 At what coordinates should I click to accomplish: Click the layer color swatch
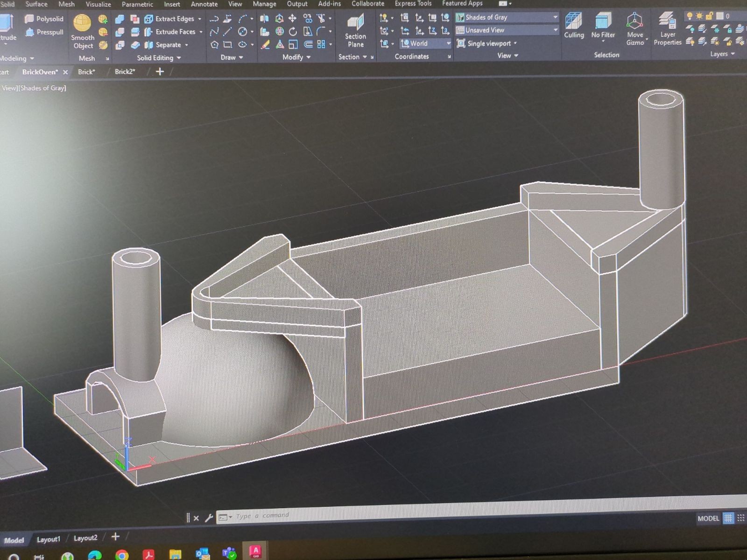[720, 16]
